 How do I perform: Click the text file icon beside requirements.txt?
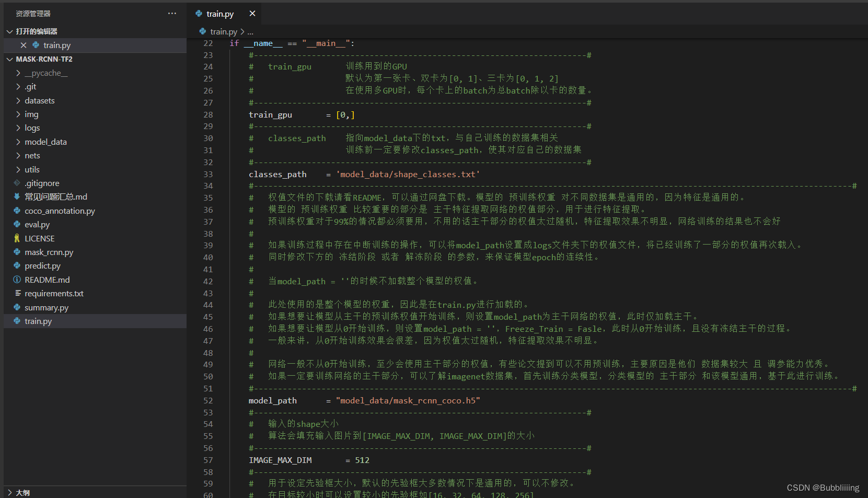tap(17, 294)
